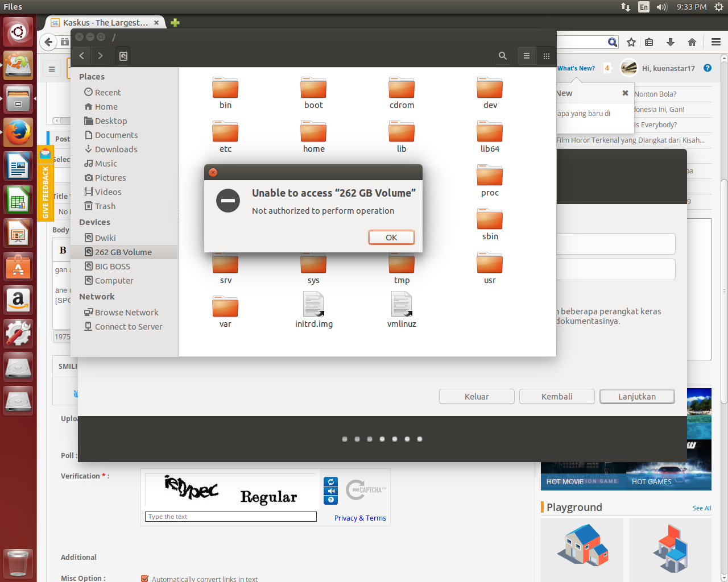Open the Files menu in the top bar
Image resolution: width=728 pixels, height=582 pixels.
pyautogui.click(x=13, y=6)
